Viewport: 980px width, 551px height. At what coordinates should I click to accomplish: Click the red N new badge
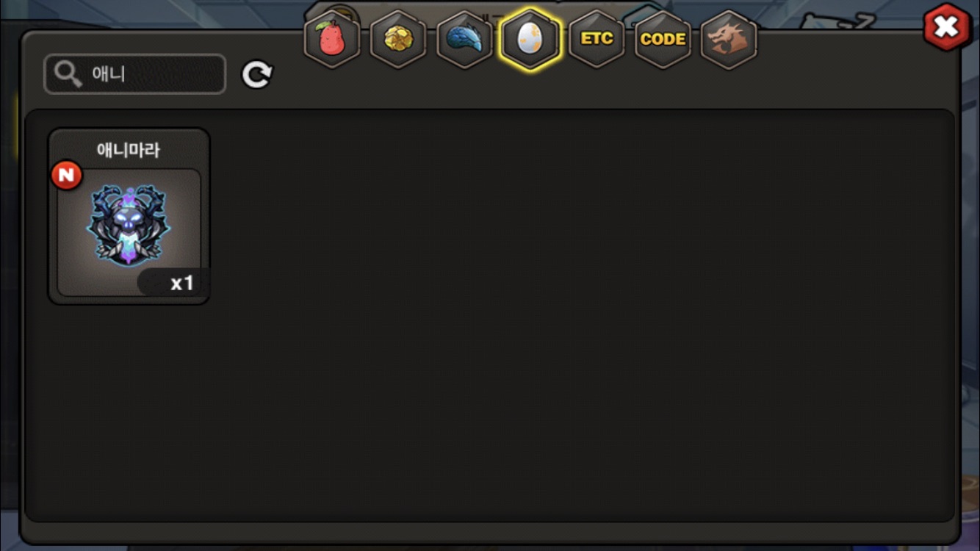[x=67, y=175]
